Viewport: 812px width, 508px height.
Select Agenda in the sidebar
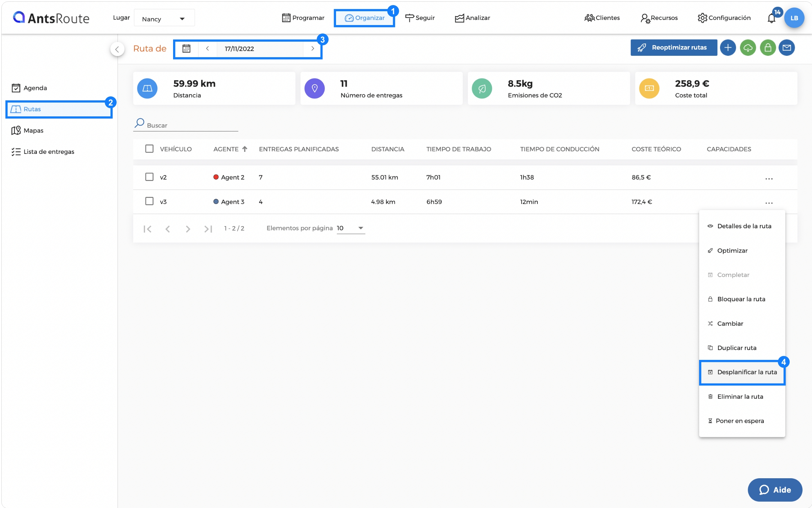tap(29, 88)
